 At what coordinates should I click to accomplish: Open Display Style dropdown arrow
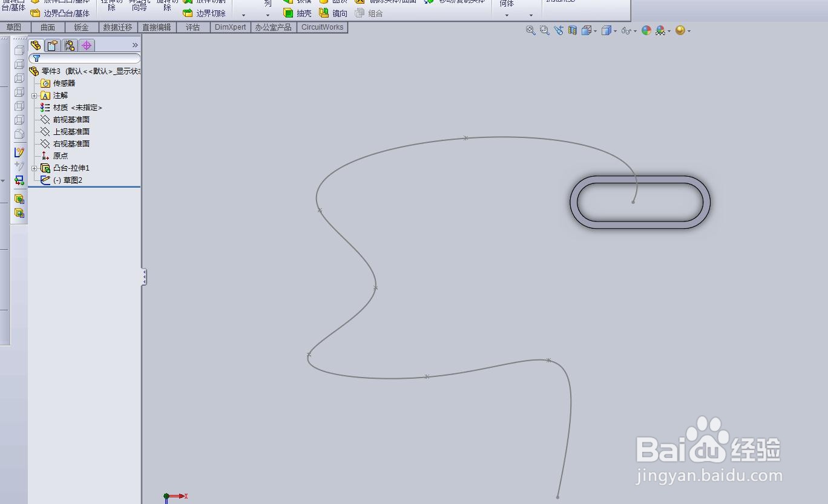click(x=615, y=31)
